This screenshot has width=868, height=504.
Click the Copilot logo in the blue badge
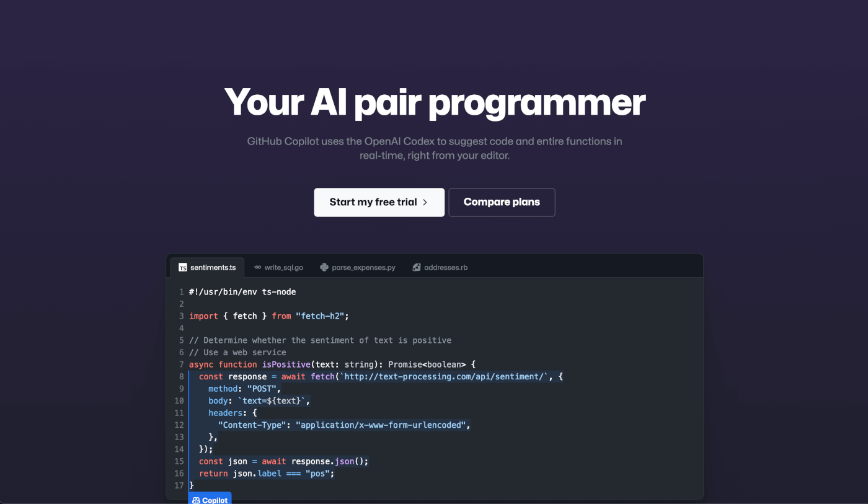[x=196, y=500]
